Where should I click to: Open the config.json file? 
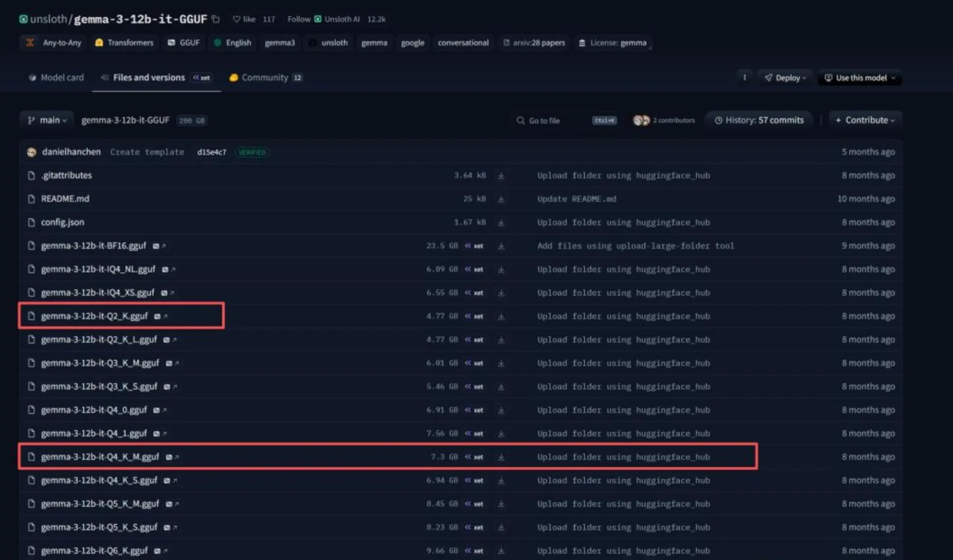click(x=63, y=223)
